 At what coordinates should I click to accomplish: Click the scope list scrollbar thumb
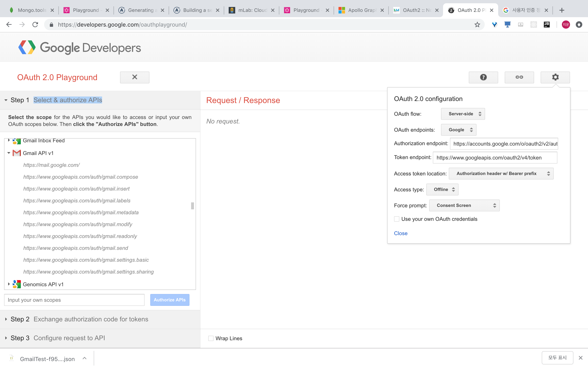click(x=193, y=206)
